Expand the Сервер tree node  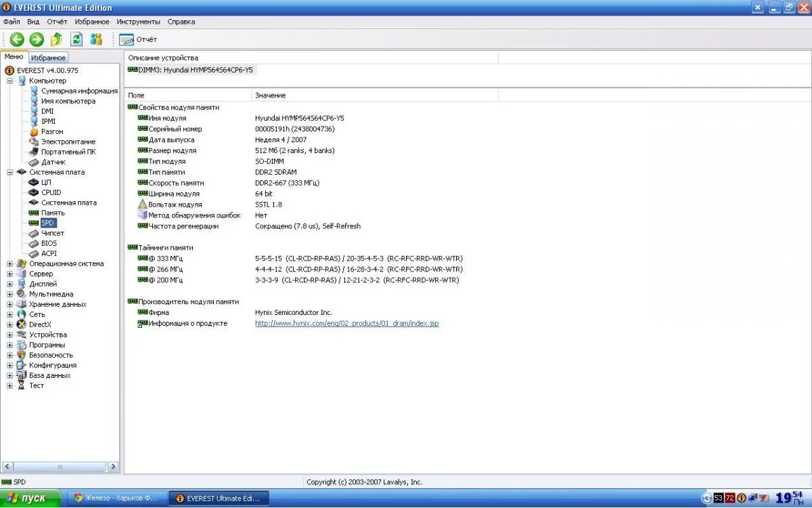click(10, 274)
